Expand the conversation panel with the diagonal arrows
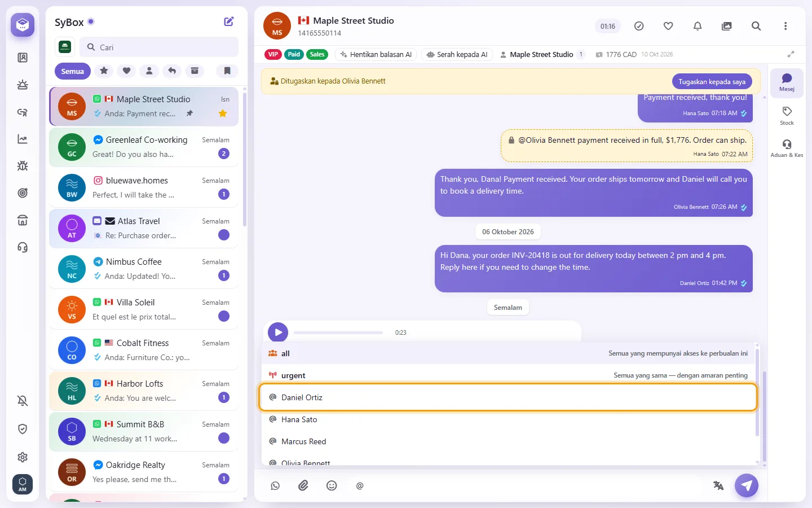The image size is (812, 508). click(x=791, y=54)
